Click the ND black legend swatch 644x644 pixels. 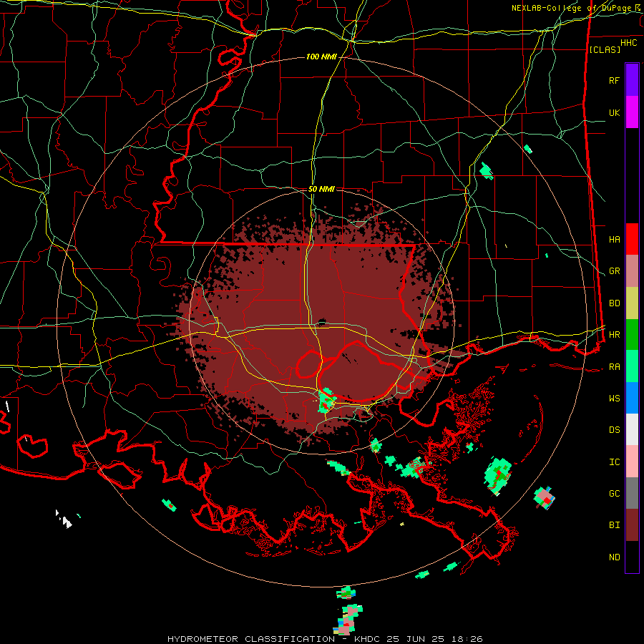(x=632, y=557)
